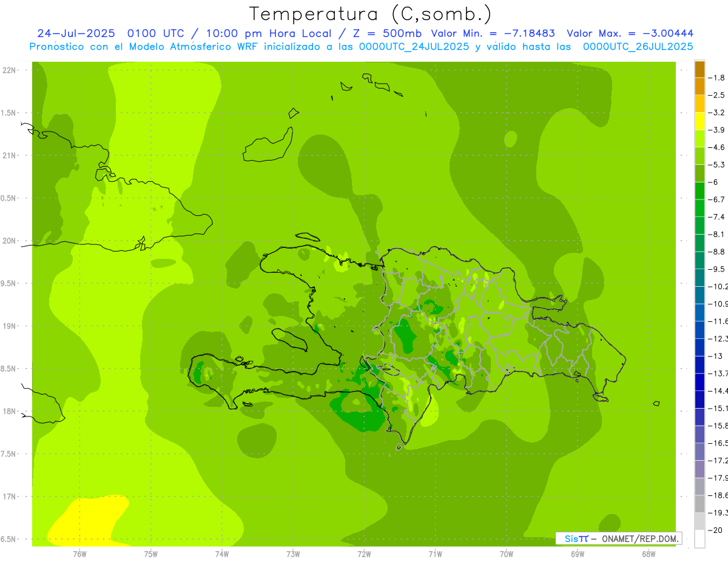
Task: Pick the white swatch at the color scale bottom
Action: 699,538
